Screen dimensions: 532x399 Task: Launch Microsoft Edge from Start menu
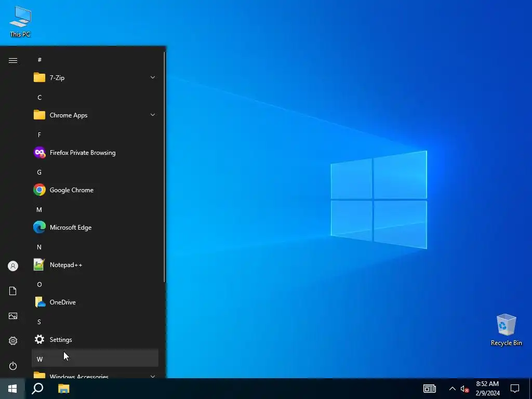point(95,228)
